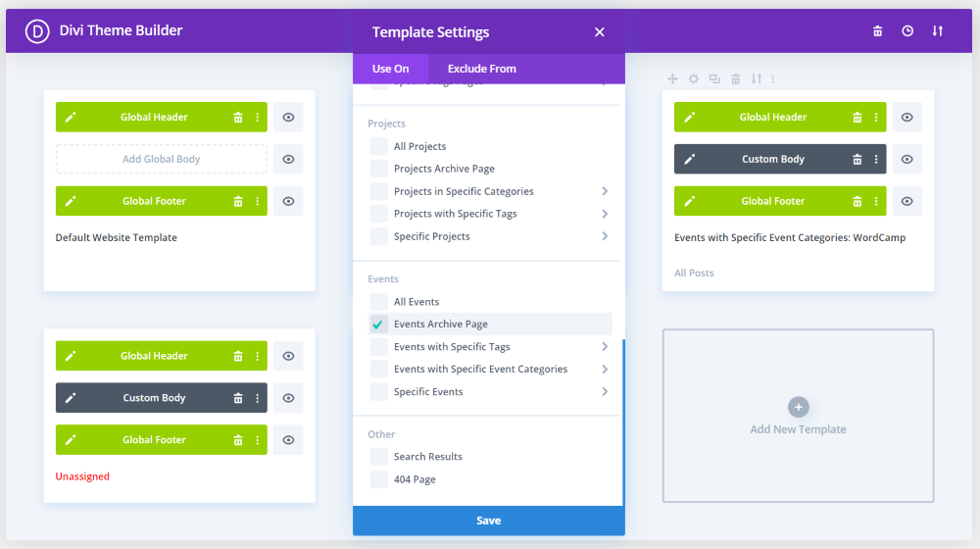The height and width of the screenshot is (549, 980).
Task: Open Custom Body options in Unassigned template
Action: pyautogui.click(x=257, y=398)
